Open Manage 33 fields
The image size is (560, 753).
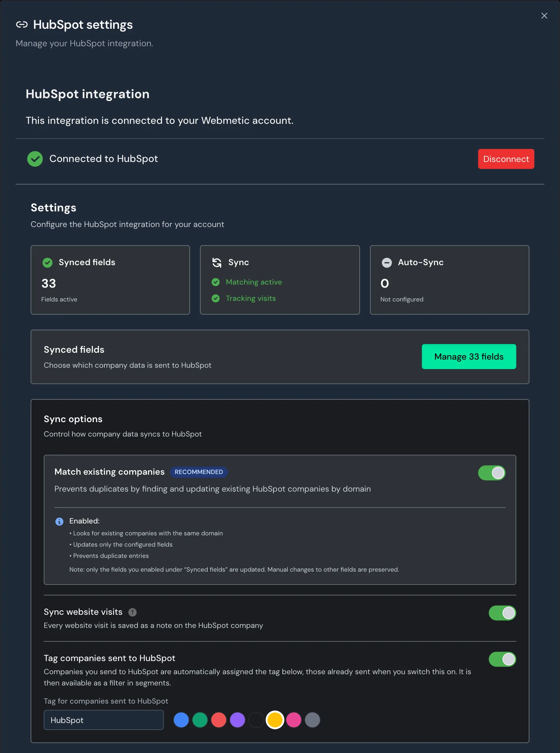[x=469, y=357]
